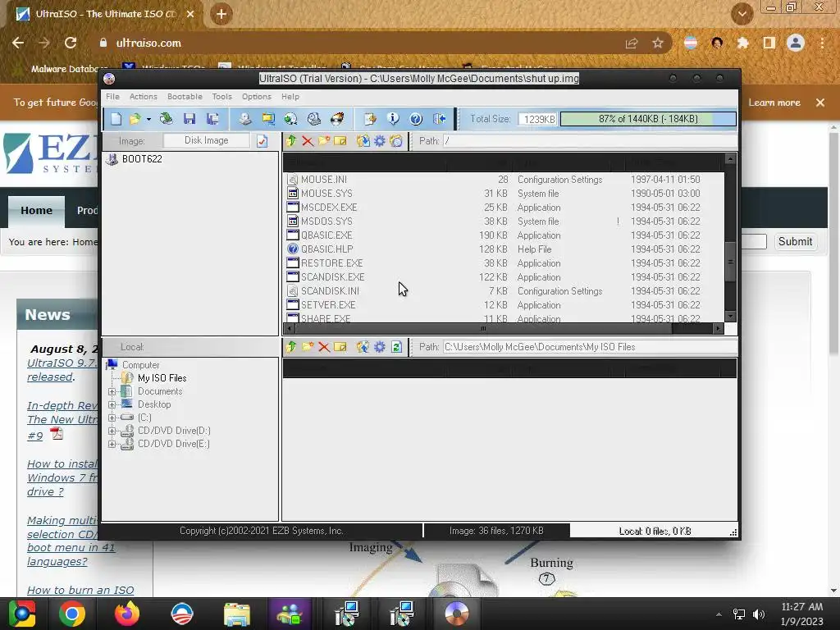
Task: Open the dropdown arrow beside Open icon
Action: pos(148,119)
